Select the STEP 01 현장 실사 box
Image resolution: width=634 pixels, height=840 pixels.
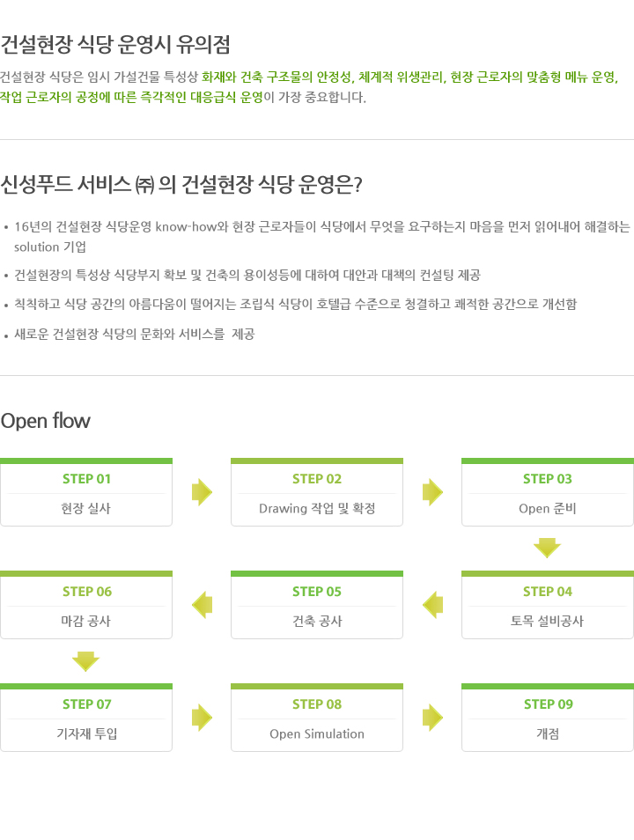coord(86,493)
